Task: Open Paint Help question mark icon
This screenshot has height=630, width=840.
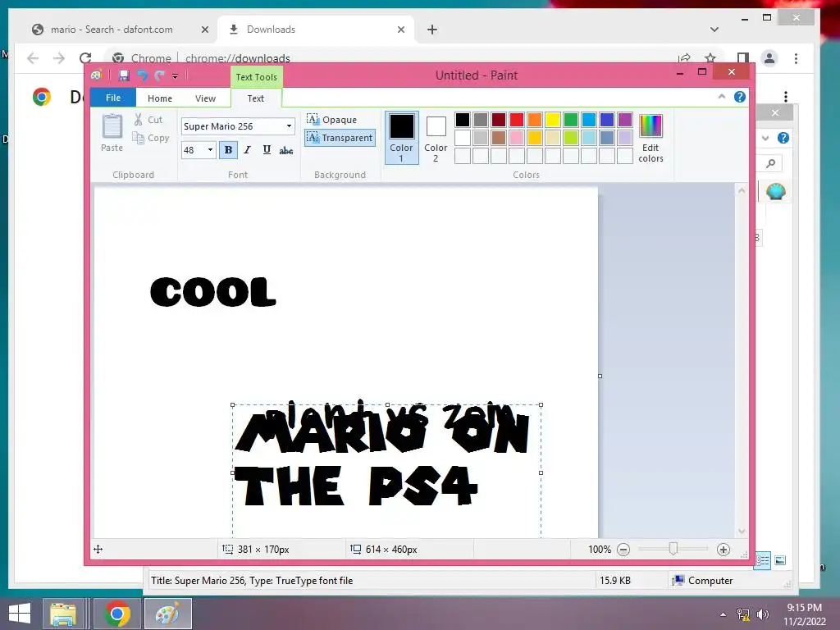Action: [x=740, y=97]
